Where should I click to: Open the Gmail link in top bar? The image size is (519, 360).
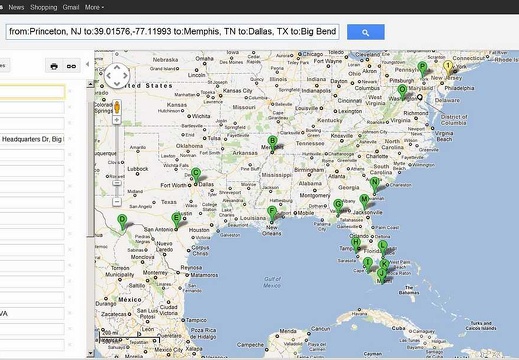(x=71, y=7)
